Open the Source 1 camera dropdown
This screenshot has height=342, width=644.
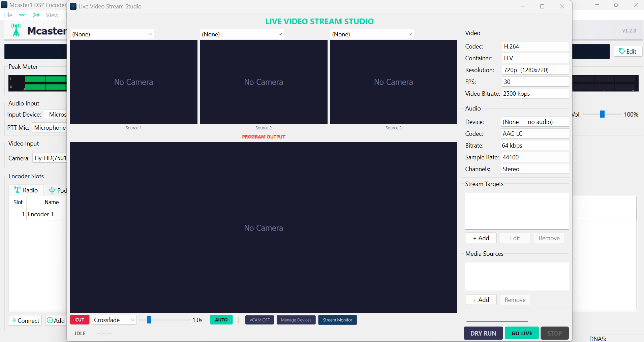112,34
